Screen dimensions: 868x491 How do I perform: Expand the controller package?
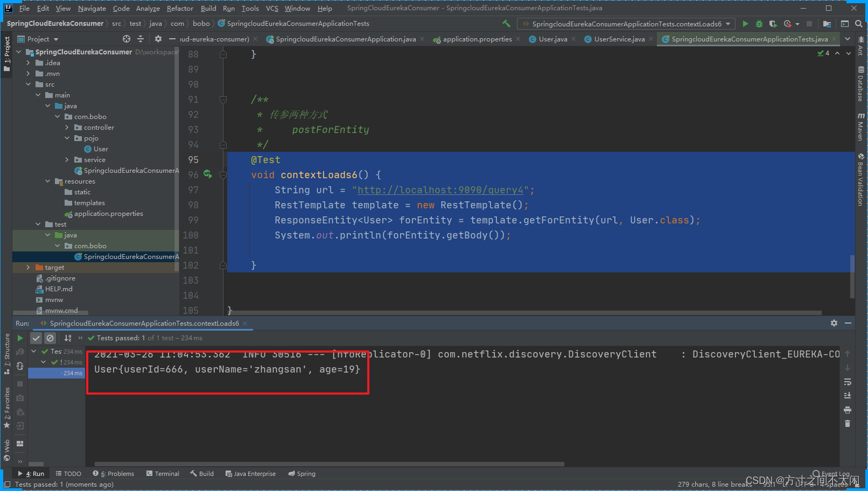[x=67, y=128]
